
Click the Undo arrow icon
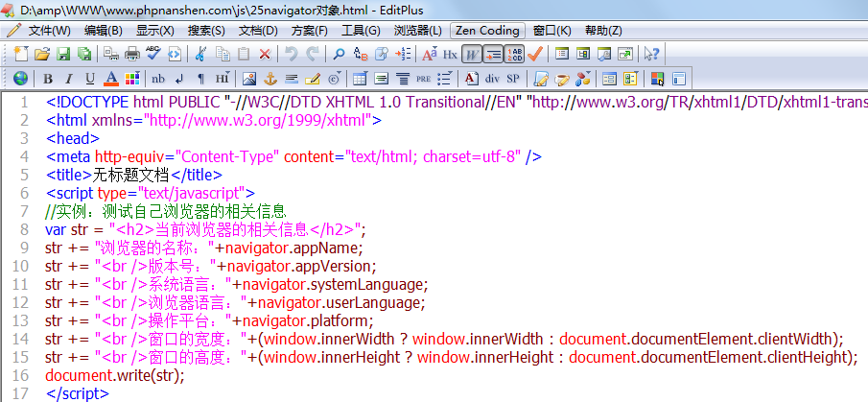[292, 54]
